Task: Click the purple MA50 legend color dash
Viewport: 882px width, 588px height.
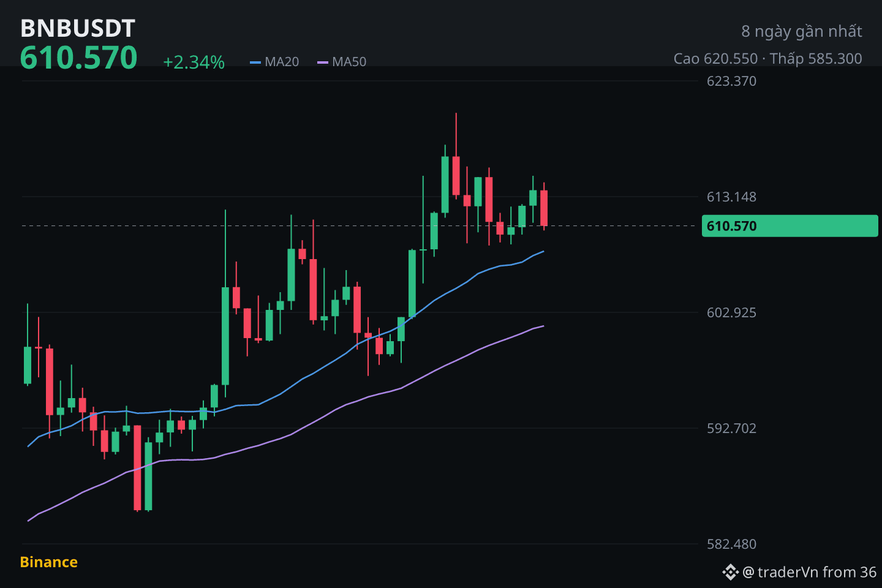Action: pyautogui.click(x=323, y=62)
